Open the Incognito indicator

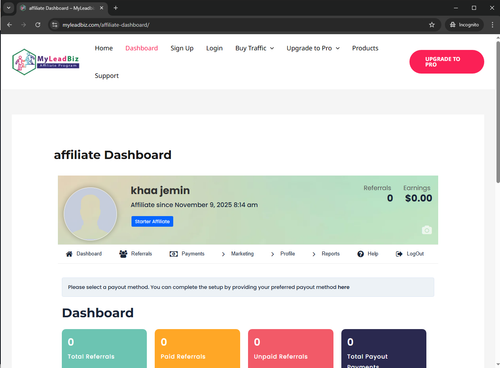pyautogui.click(x=464, y=25)
